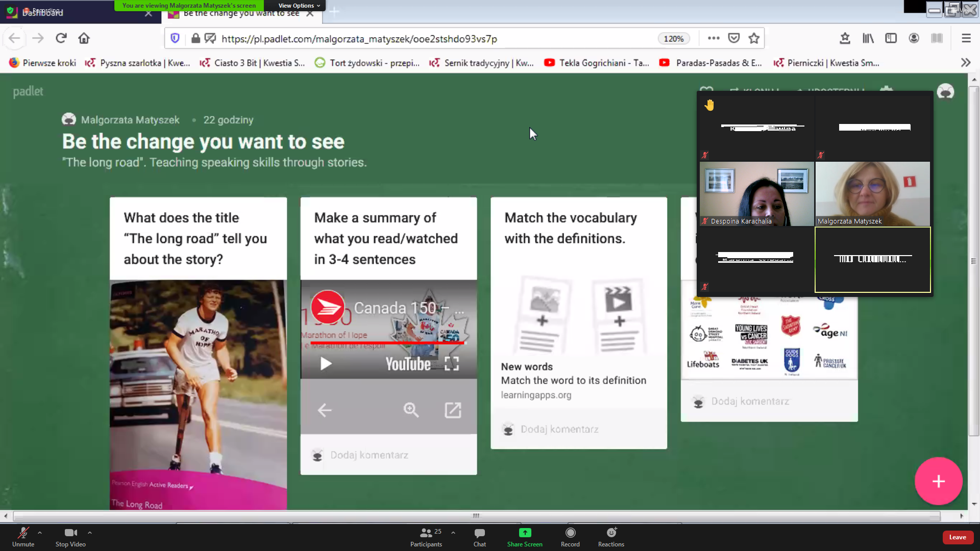This screenshot has height=551, width=980.
Task: Start Record in Zoom toolbar
Action: (x=570, y=533)
